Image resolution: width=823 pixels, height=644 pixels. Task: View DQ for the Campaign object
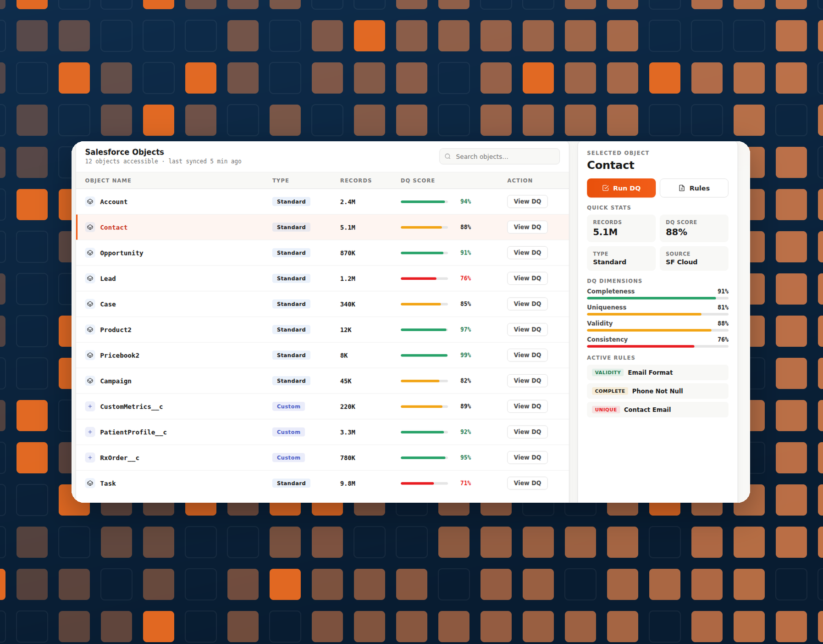pyautogui.click(x=527, y=381)
